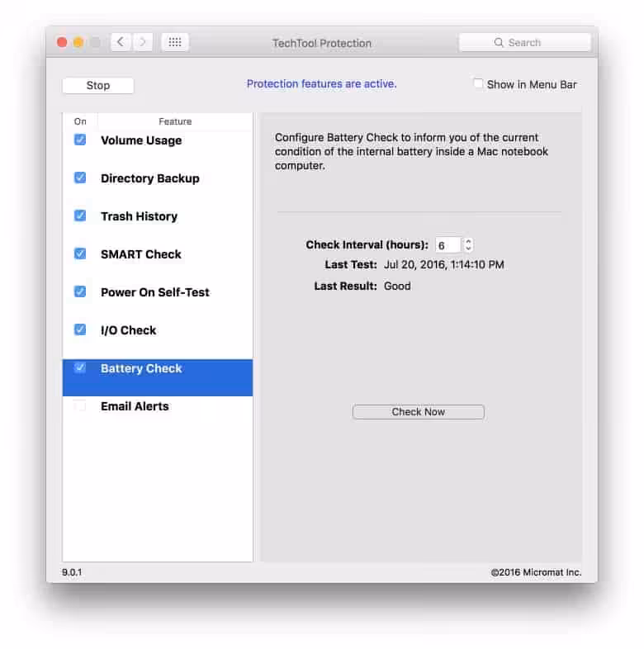Click the TechTool Protection window title
Screen dimensions: 644x649
(x=321, y=43)
